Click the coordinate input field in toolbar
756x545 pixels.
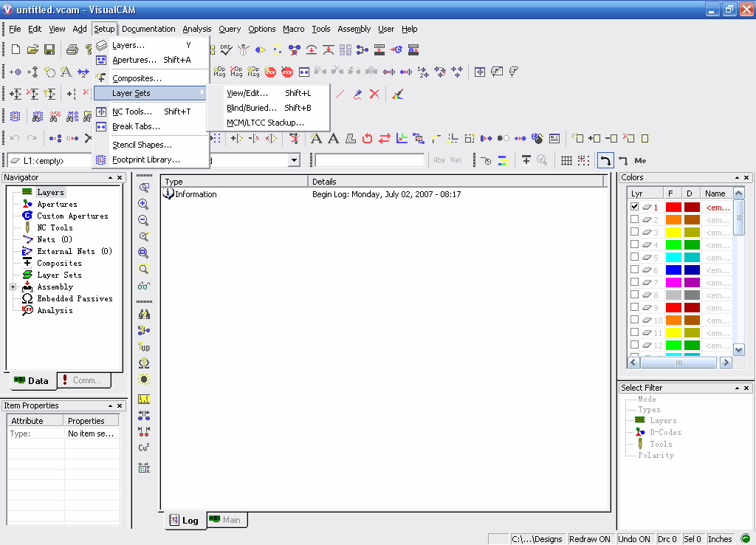369,160
